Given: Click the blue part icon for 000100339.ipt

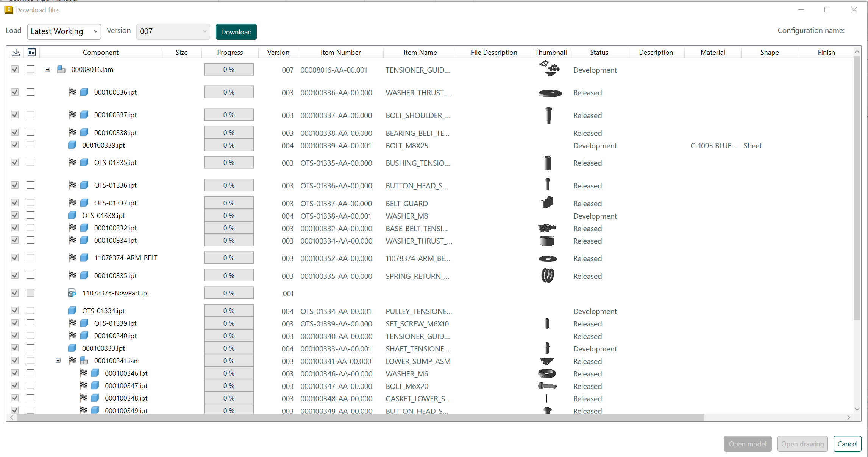Looking at the screenshot, I should click(x=72, y=145).
